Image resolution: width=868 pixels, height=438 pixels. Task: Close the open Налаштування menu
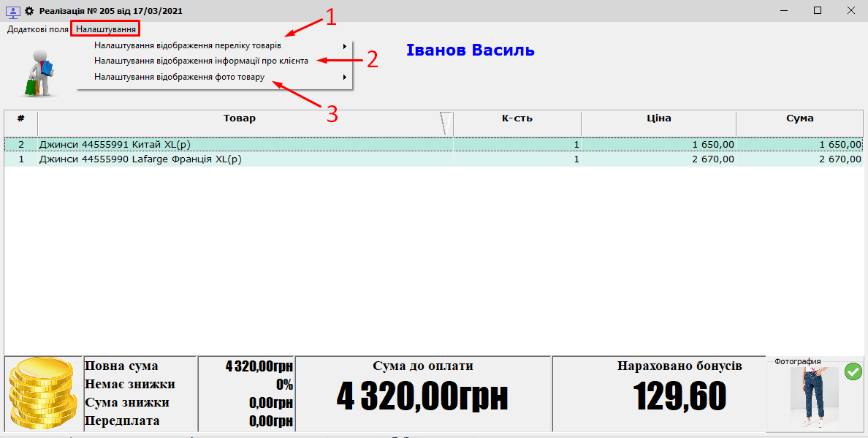106,29
